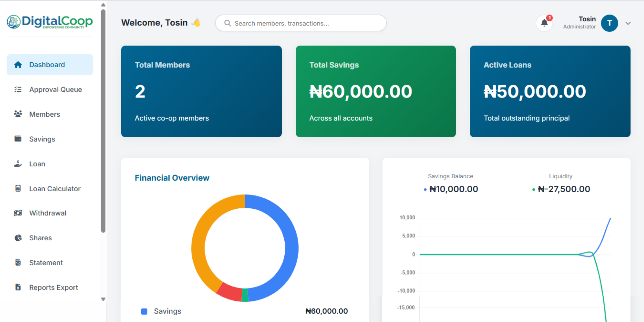The width and height of the screenshot is (644, 322).
Task: Click the magnifier icon in search bar
Action: 227,23
